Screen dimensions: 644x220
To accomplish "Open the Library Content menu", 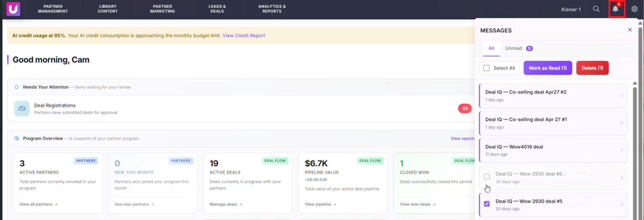I will point(108,9).
